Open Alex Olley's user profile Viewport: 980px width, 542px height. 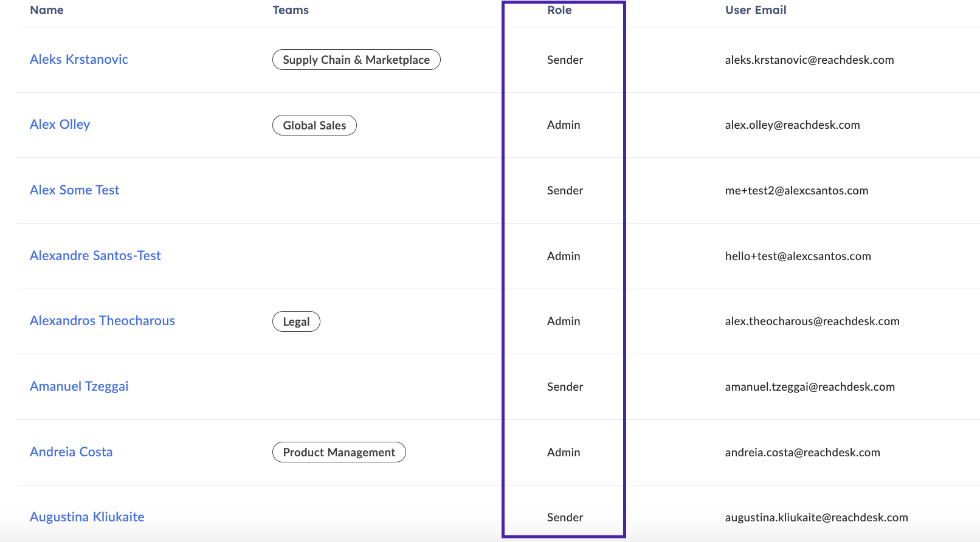point(60,125)
